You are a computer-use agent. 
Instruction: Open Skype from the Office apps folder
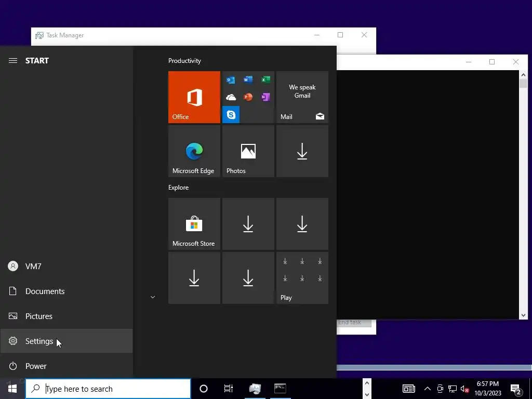click(231, 114)
